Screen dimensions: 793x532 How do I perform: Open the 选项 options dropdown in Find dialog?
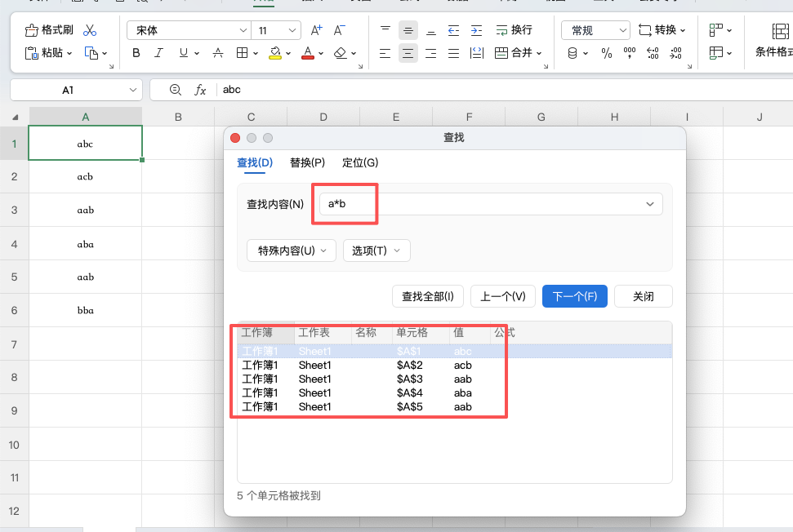[376, 250]
